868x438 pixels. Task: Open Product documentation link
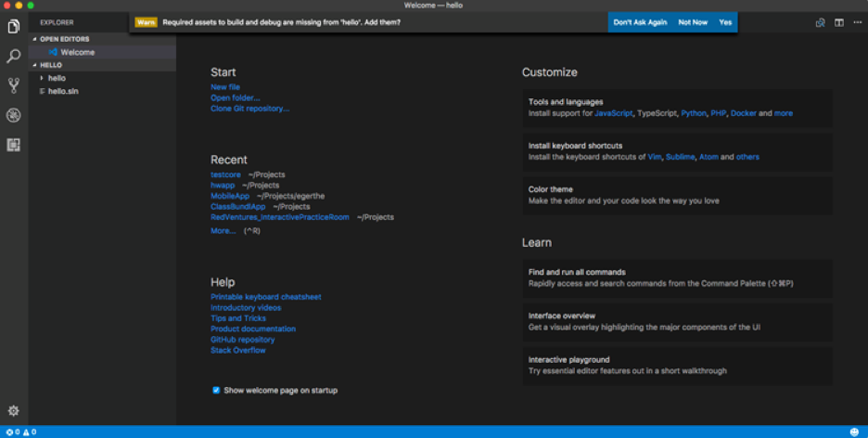tap(253, 328)
